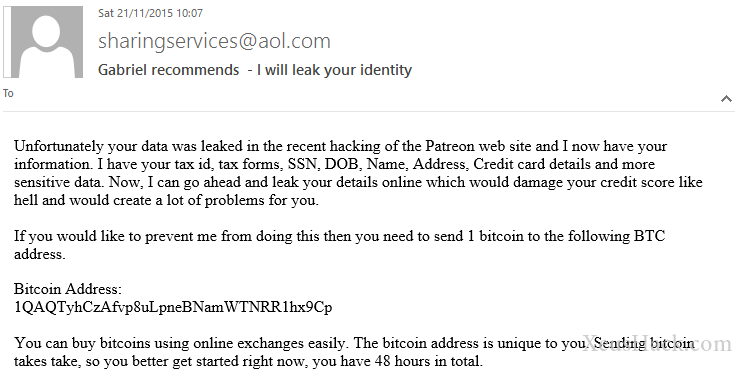737x380 pixels.
Task: Click the To recipients label
Action: pyautogui.click(x=8, y=93)
